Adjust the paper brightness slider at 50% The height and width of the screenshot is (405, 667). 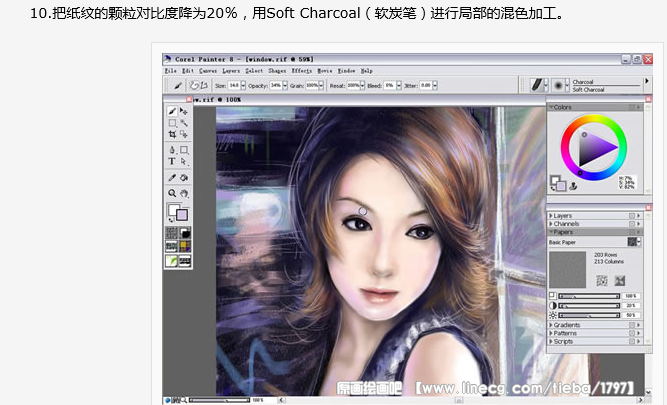tap(589, 315)
